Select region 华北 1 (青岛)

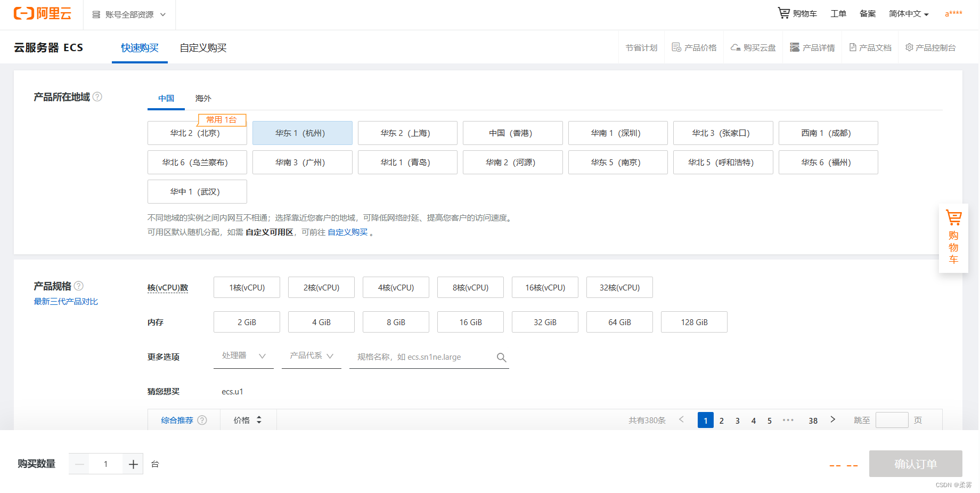[x=407, y=163]
